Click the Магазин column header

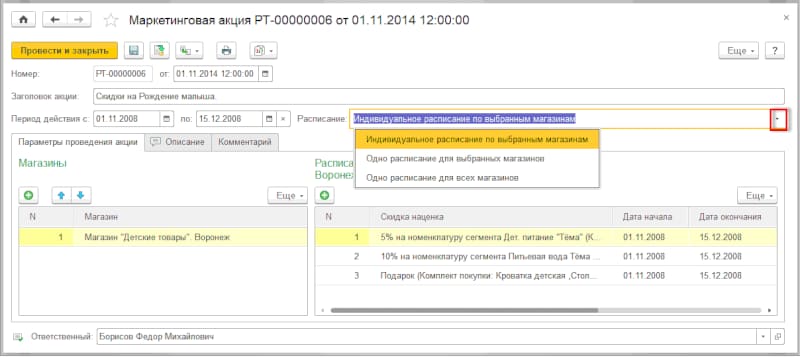[191, 217]
